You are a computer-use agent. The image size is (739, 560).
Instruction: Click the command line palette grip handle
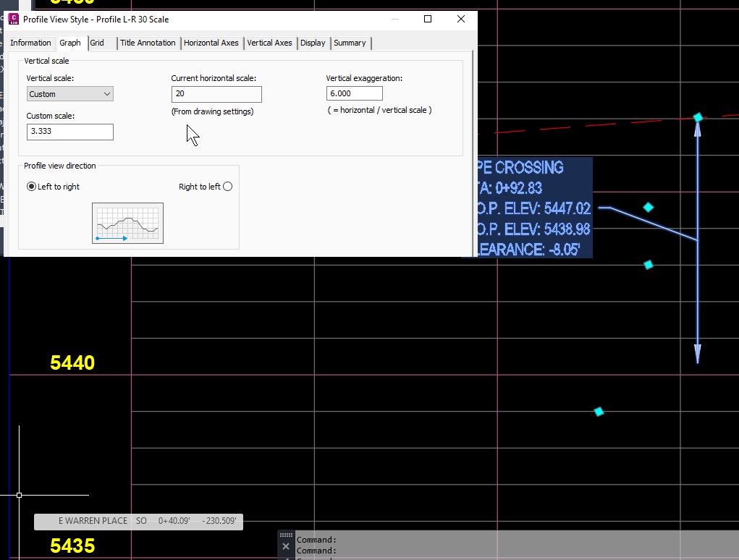[285, 535]
